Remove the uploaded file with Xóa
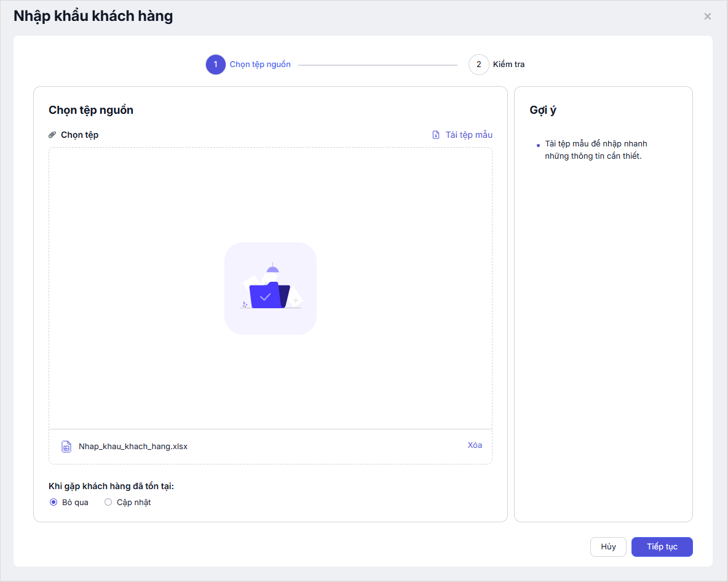 tap(475, 445)
